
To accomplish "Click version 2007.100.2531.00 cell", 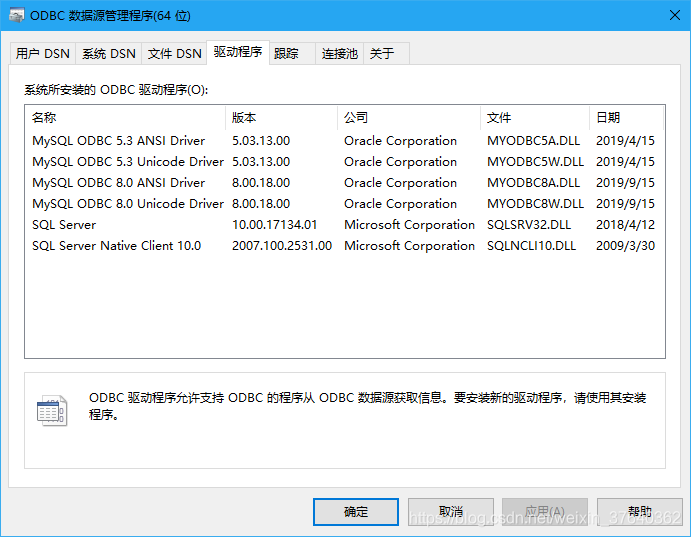I will coord(282,246).
